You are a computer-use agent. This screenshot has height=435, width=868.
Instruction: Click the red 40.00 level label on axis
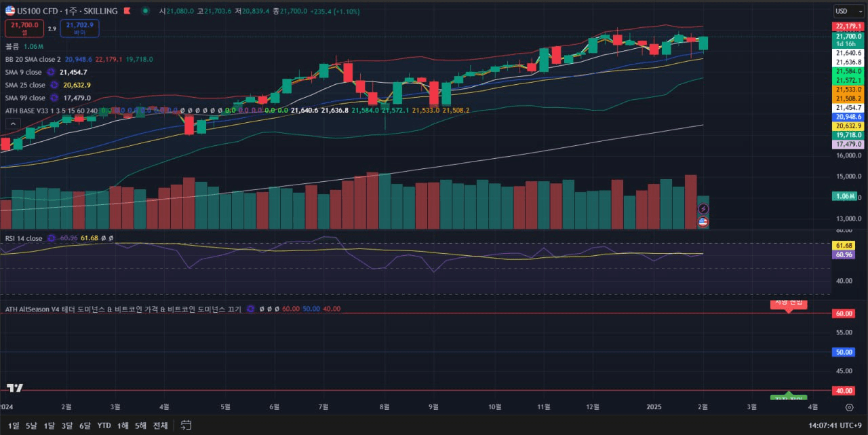point(844,391)
